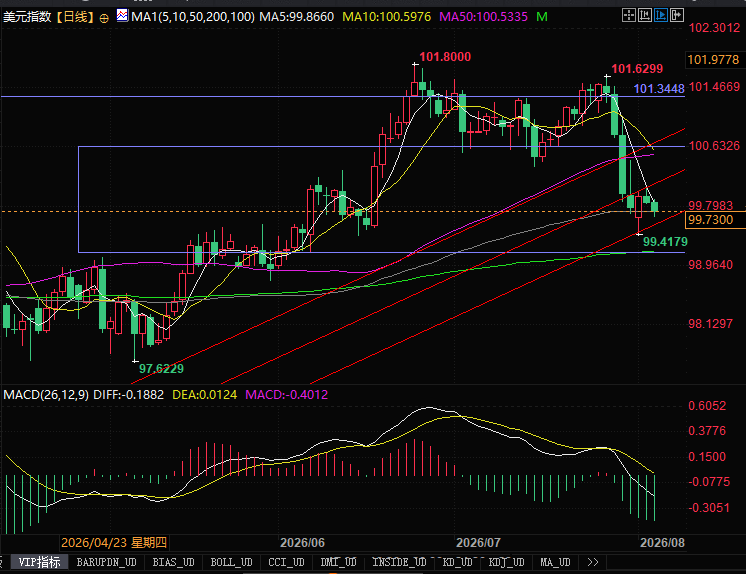Select the KDJ_UD indicator tab
This screenshot has height=574, width=746.
506,562
